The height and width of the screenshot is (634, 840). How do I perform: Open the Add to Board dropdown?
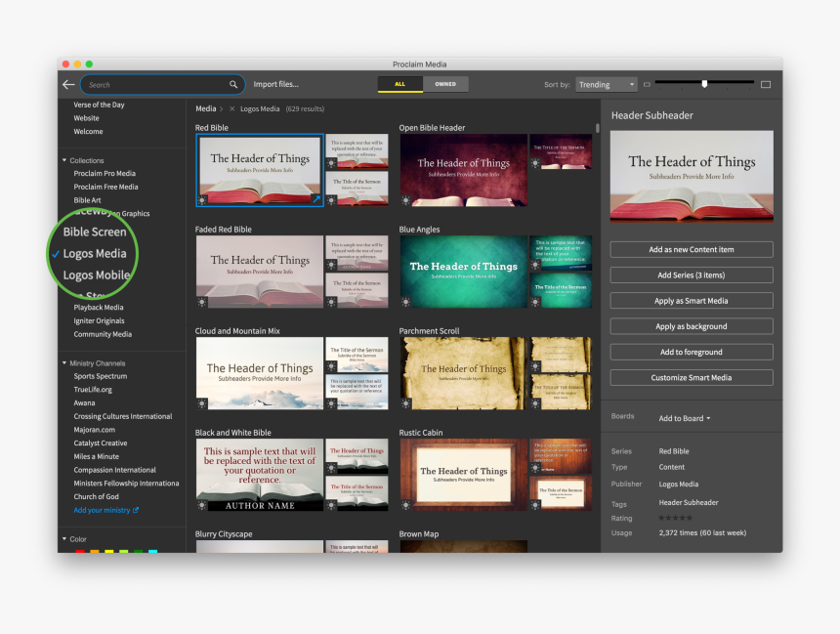pyautogui.click(x=684, y=418)
